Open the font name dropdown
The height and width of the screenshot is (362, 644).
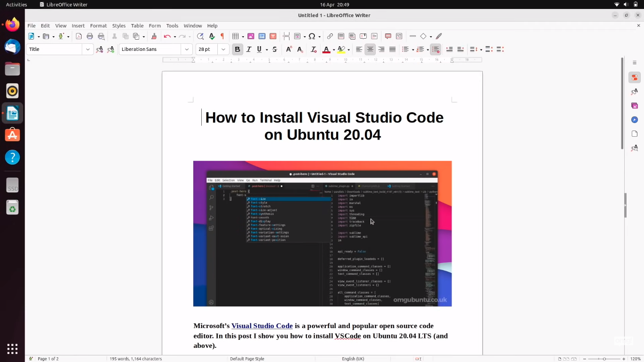(187, 49)
